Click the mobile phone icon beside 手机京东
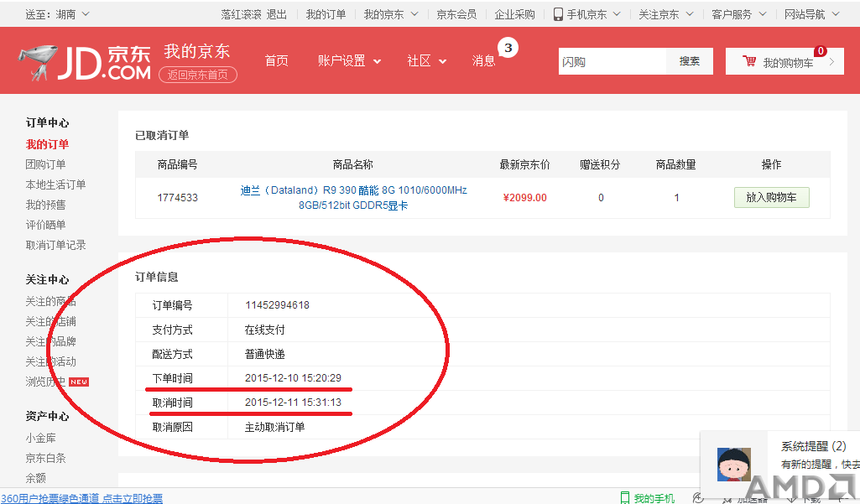The image size is (860, 504). 558,14
